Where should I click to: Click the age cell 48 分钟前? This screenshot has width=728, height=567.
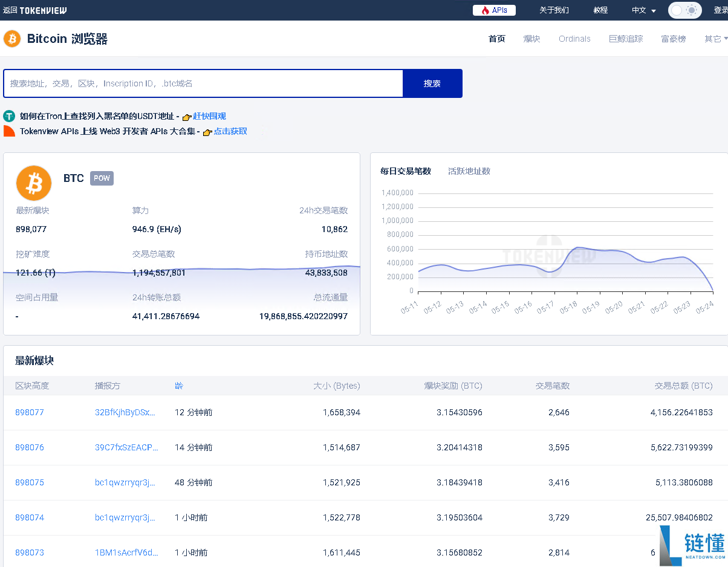(x=193, y=482)
